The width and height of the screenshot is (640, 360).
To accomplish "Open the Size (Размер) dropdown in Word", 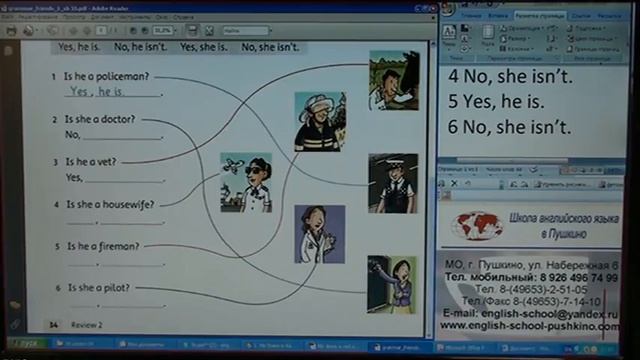I will pyautogui.click(x=516, y=39).
